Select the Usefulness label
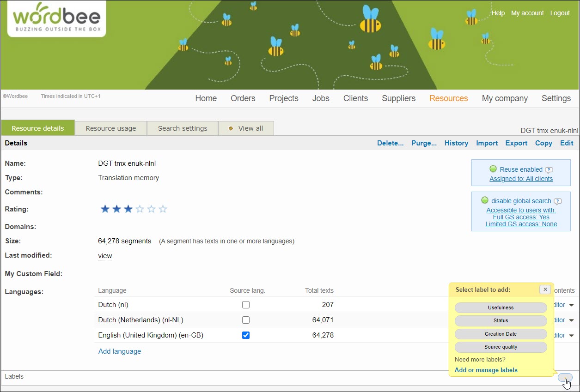580x392 pixels. tap(501, 308)
